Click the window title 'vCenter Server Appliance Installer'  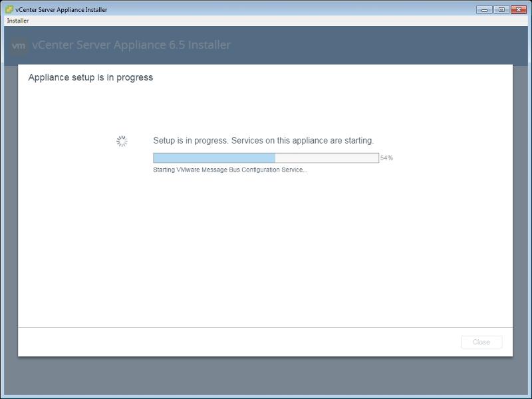tap(61, 10)
